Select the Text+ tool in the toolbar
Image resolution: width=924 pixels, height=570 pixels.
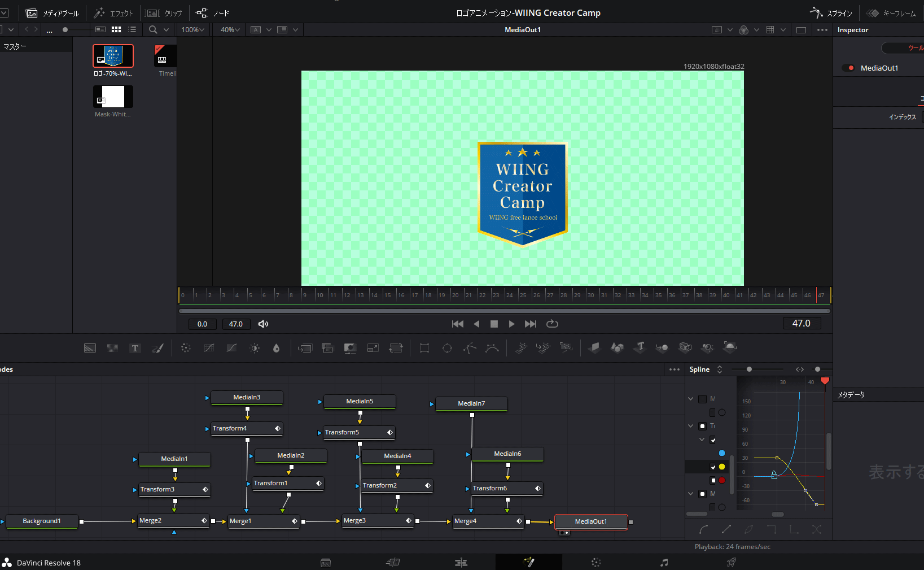[135, 348]
